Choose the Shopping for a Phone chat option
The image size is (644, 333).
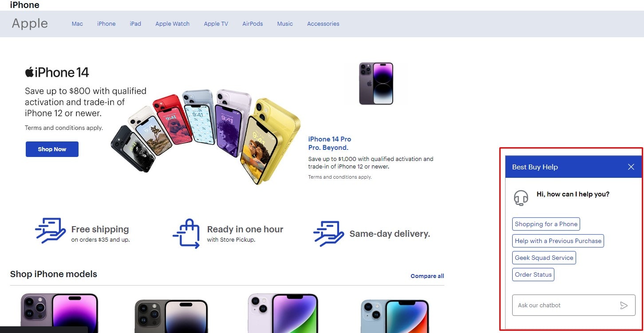pyautogui.click(x=546, y=224)
